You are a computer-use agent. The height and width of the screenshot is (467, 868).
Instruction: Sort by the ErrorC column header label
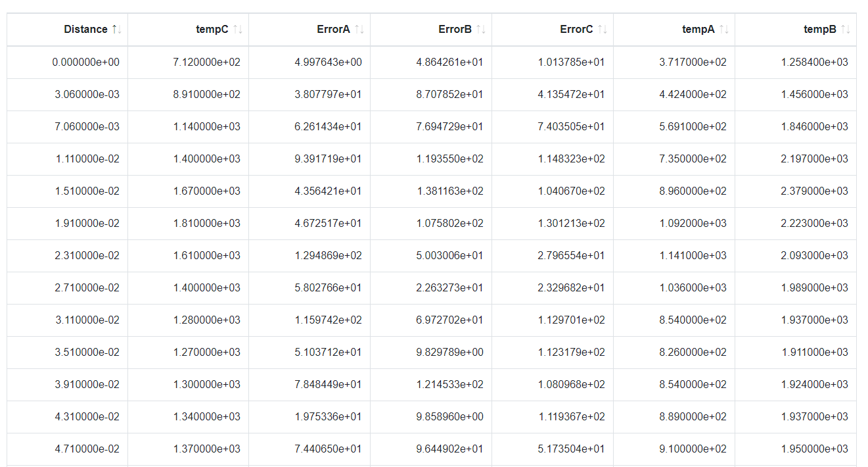(x=576, y=30)
